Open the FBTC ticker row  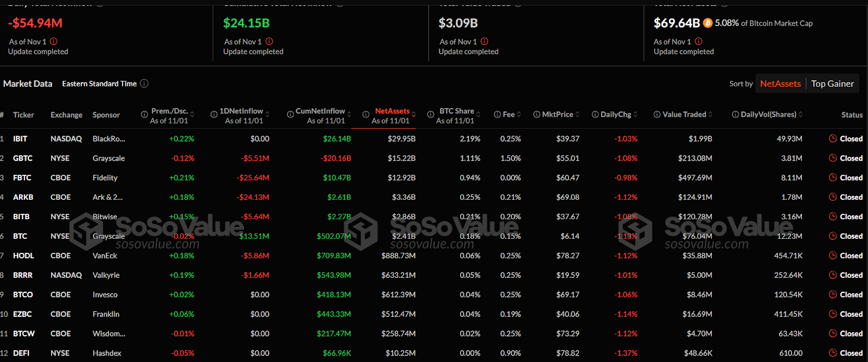point(434,177)
